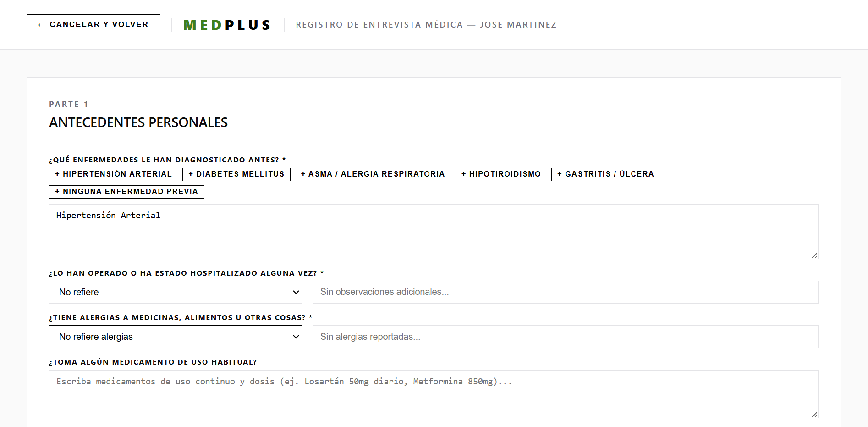Screen dimensions: 868x427
Task: Click the 'Antecedentes Personales' heading
Action: point(138,122)
